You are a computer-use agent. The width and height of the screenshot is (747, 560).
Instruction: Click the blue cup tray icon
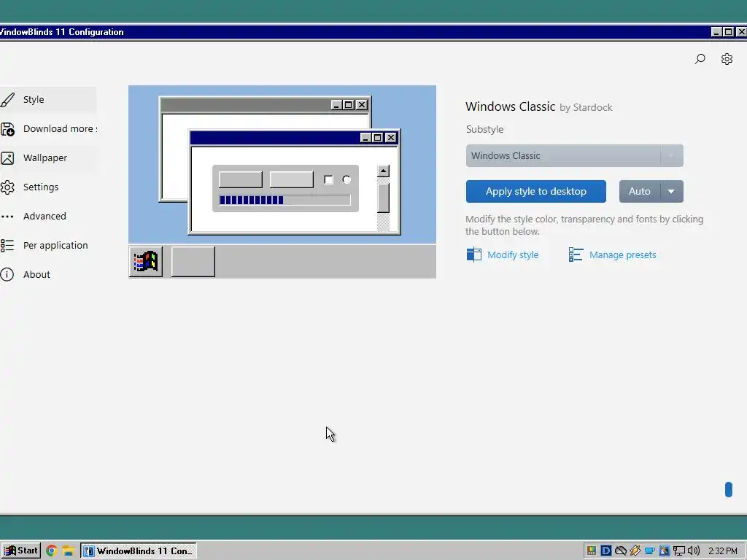[x=649, y=551]
